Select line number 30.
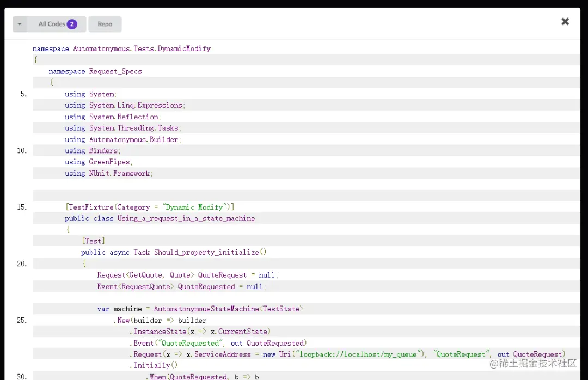This screenshot has width=588, height=380. (x=22, y=376)
